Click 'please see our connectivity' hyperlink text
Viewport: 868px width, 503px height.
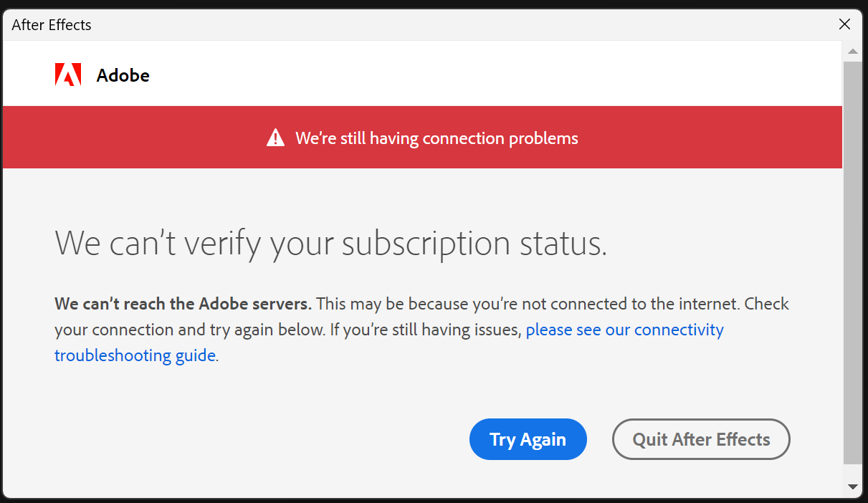point(624,330)
